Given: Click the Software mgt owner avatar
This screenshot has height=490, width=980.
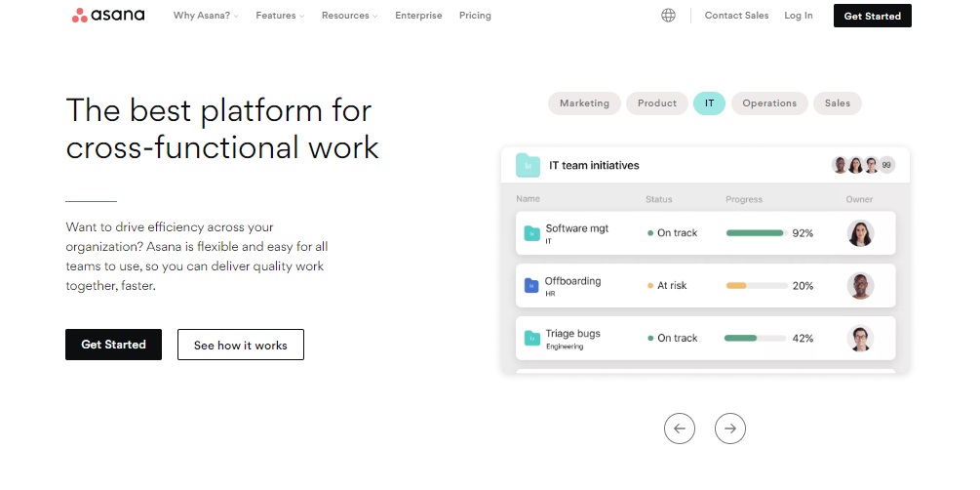Looking at the screenshot, I should click(860, 232).
